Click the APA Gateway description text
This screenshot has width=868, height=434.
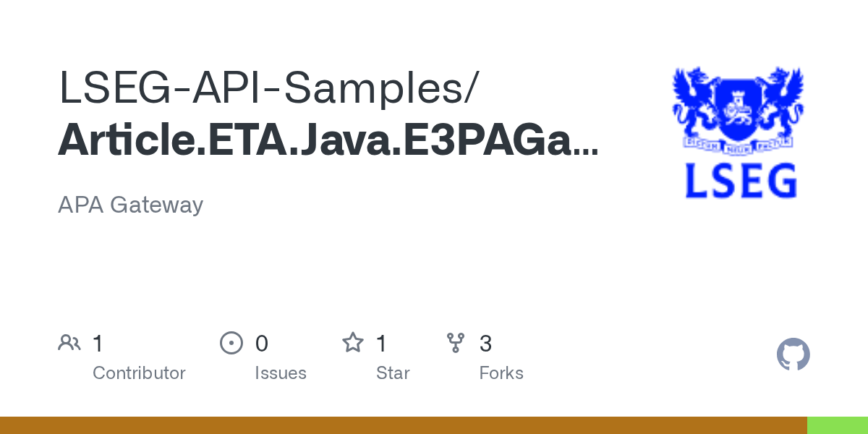point(130,205)
